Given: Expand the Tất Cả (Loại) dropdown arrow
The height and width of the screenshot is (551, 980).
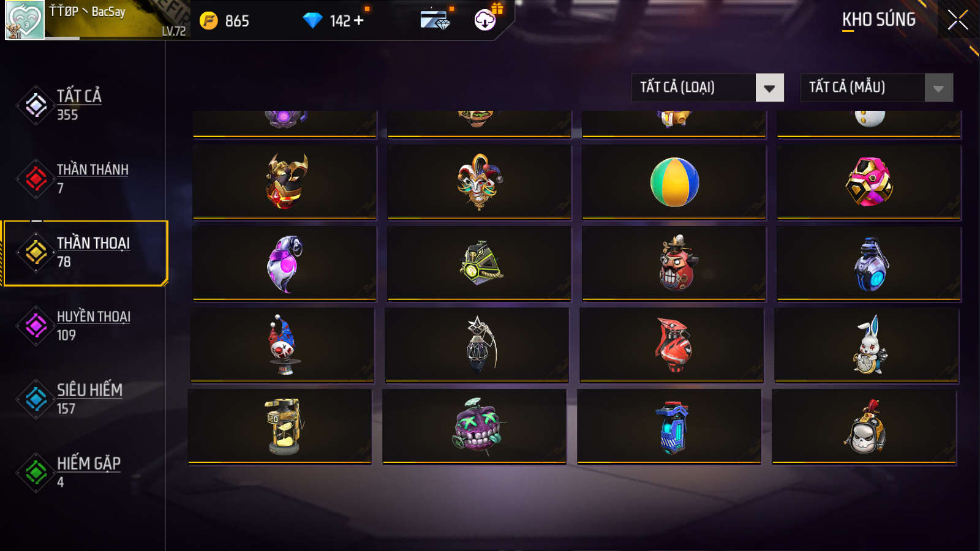Looking at the screenshot, I should pos(770,88).
